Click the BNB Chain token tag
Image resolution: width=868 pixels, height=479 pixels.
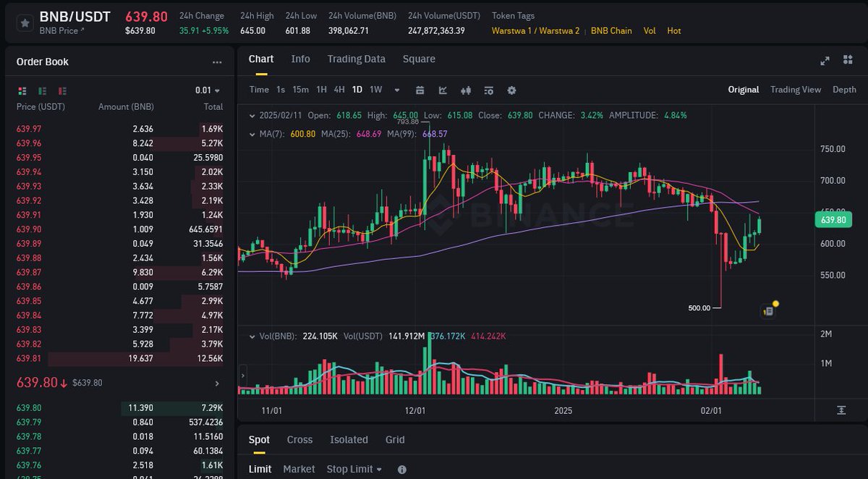(611, 31)
